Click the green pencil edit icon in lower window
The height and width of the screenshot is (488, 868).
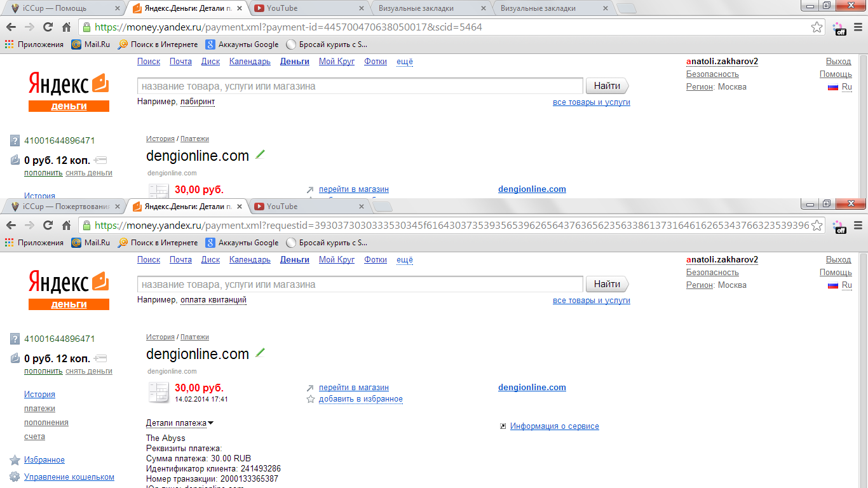(260, 353)
